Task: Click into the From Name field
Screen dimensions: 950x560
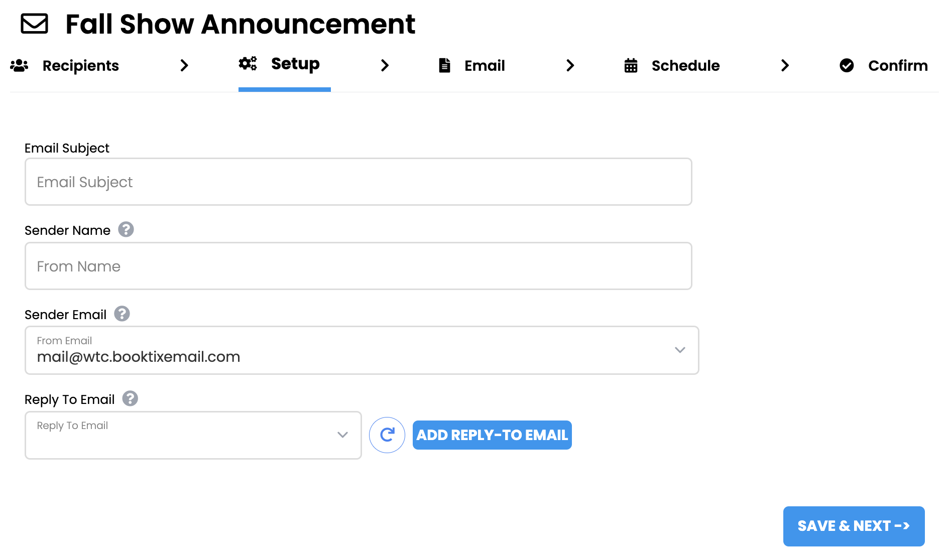Action: [x=358, y=266]
